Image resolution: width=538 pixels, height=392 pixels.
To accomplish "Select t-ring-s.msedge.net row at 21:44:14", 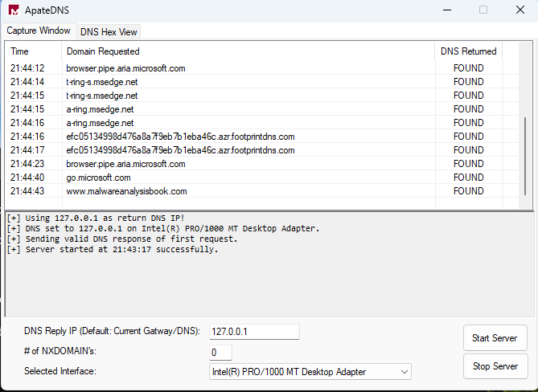I will coord(261,82).
